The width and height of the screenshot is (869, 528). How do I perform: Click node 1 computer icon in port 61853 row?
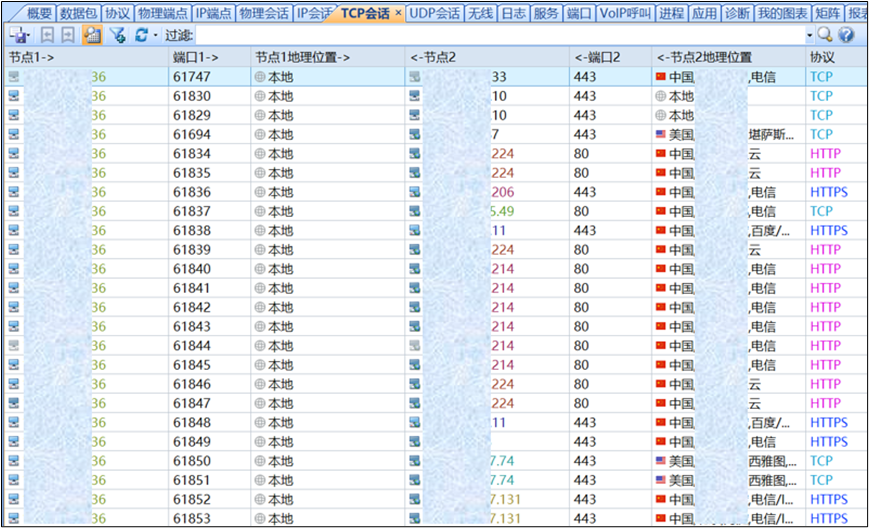(14, 519)
